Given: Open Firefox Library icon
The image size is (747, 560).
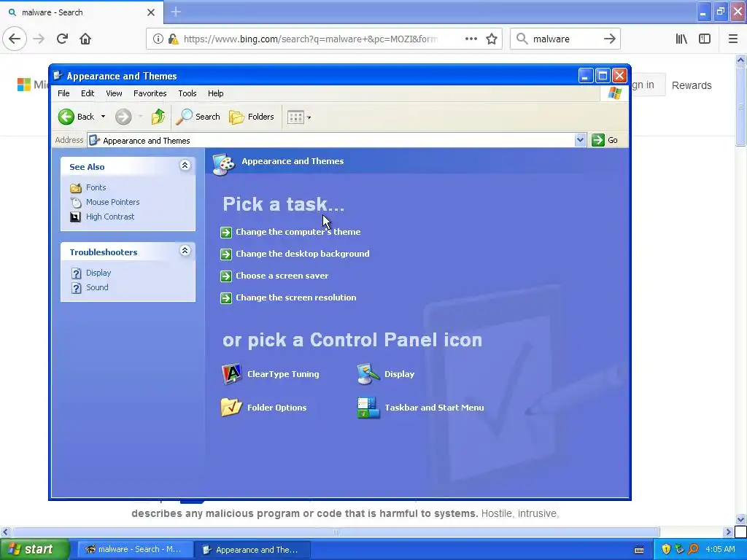Looking at the screenshot, I should point(681,39).
